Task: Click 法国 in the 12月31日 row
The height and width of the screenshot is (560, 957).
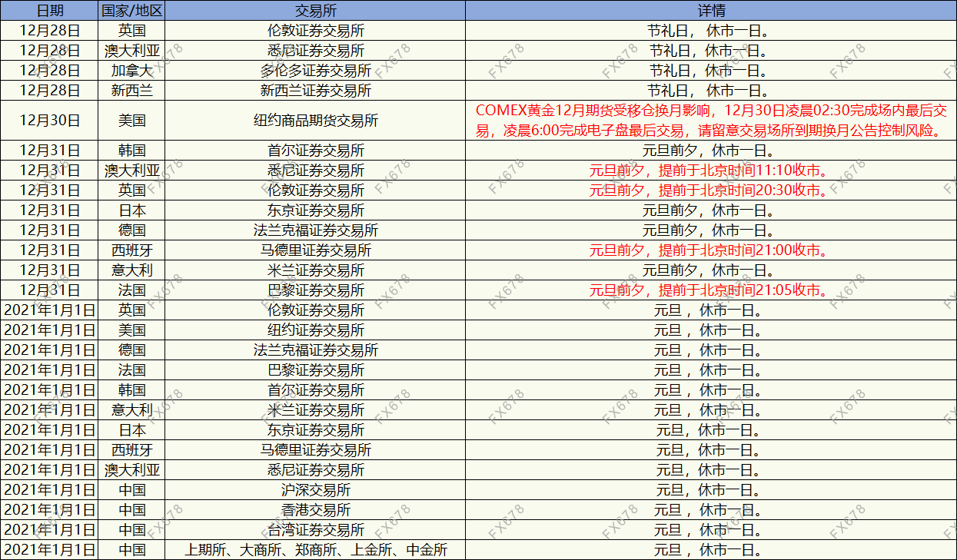Action: click(131, 290)
